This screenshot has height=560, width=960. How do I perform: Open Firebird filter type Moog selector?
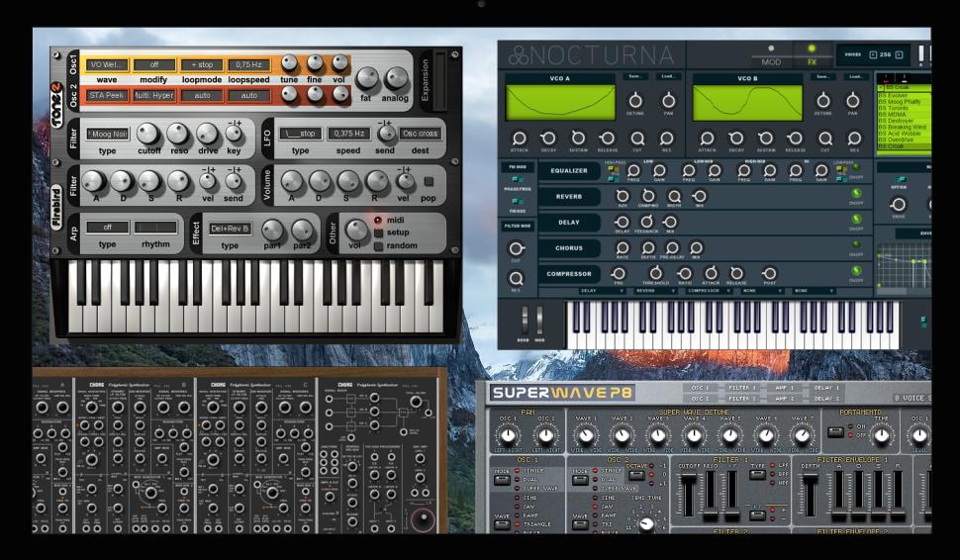[107, 134]
